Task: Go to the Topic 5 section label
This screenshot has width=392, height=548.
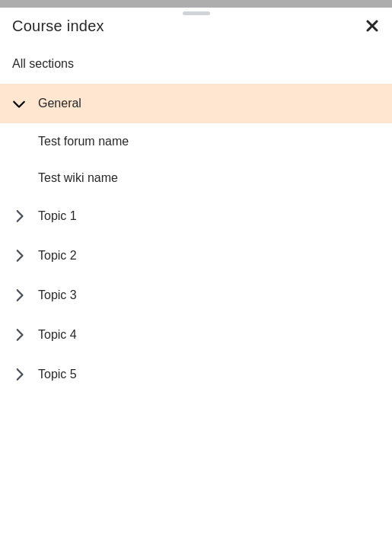Action: coord(57,374)
